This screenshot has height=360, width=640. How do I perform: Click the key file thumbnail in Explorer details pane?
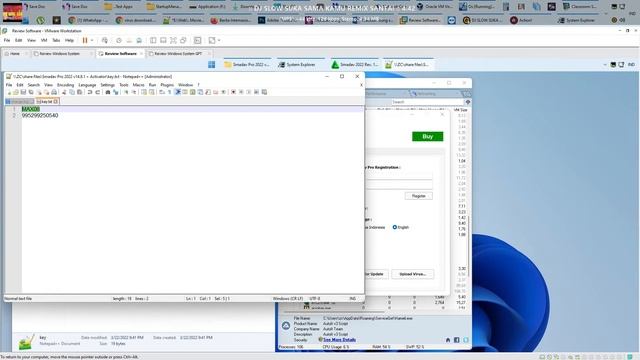[x=27, y=342]
